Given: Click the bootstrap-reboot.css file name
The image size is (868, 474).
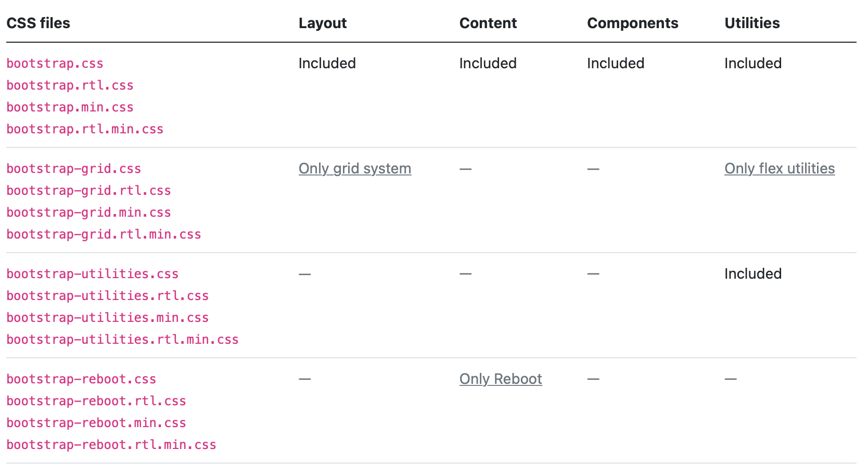Looking at the screenshot, I should (81, 379).
